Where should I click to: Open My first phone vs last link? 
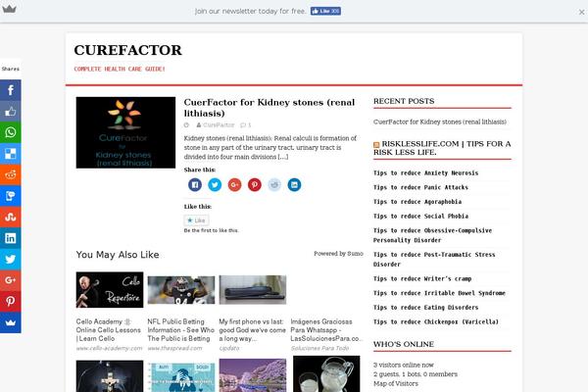pyautogui.click(x=252, y=330)
